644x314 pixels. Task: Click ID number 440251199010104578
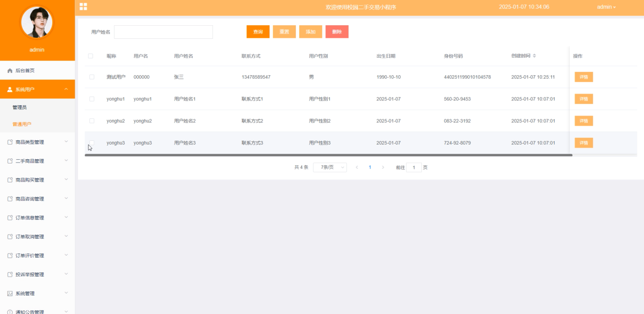(x=467, y=77)
